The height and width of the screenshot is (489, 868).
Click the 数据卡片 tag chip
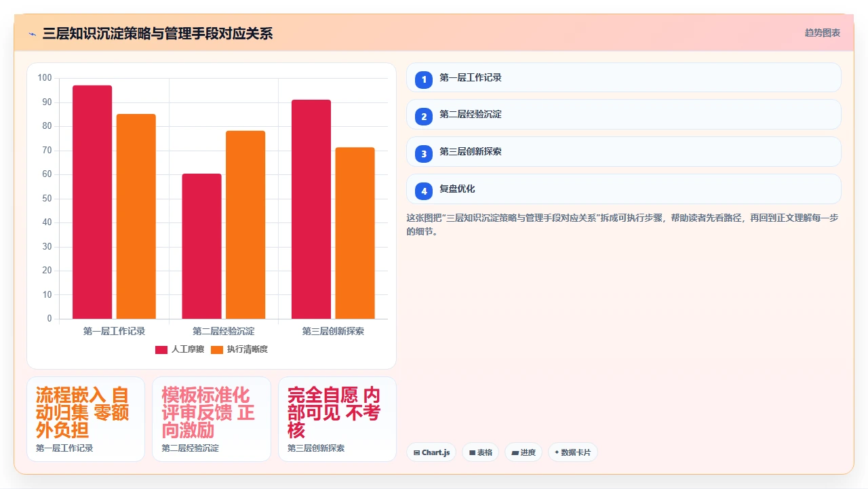[x=573, y=452]
